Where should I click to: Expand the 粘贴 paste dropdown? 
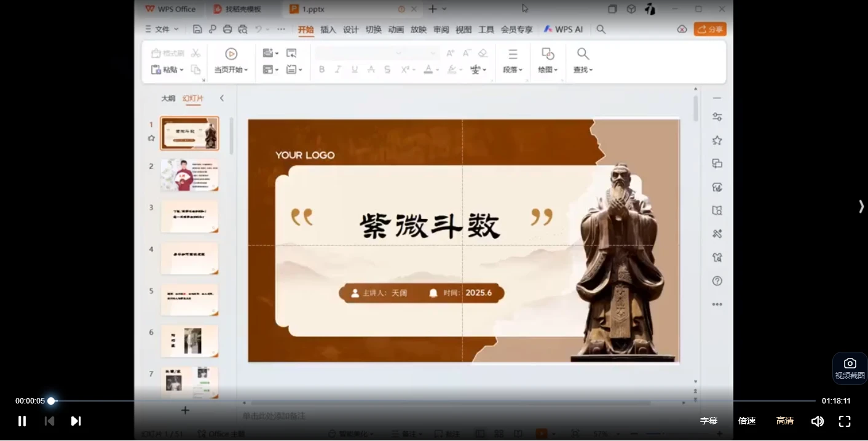(x=181, y=70)
